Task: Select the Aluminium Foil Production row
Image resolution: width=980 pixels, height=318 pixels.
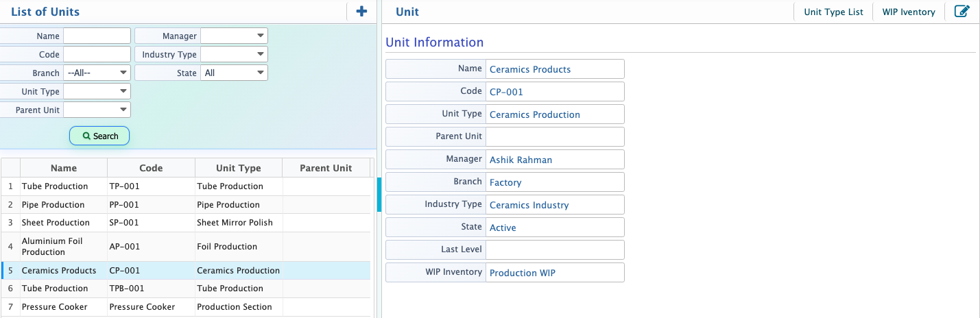Action: 186,247
